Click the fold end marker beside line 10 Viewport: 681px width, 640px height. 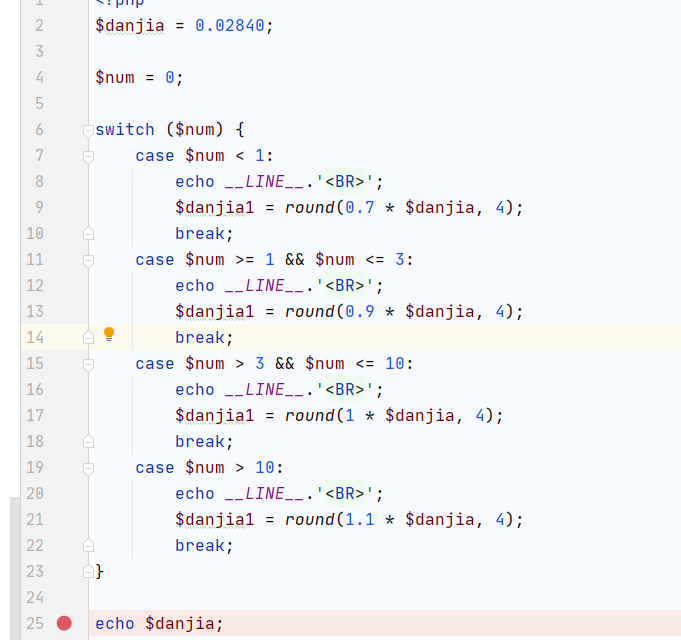click(x=88, y=234)
